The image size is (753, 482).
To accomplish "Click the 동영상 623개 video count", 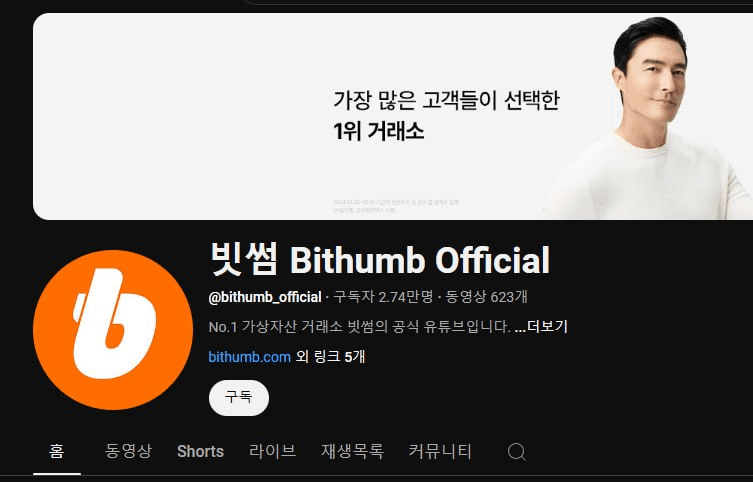I will pyautogui.click(x=486, y=297).
